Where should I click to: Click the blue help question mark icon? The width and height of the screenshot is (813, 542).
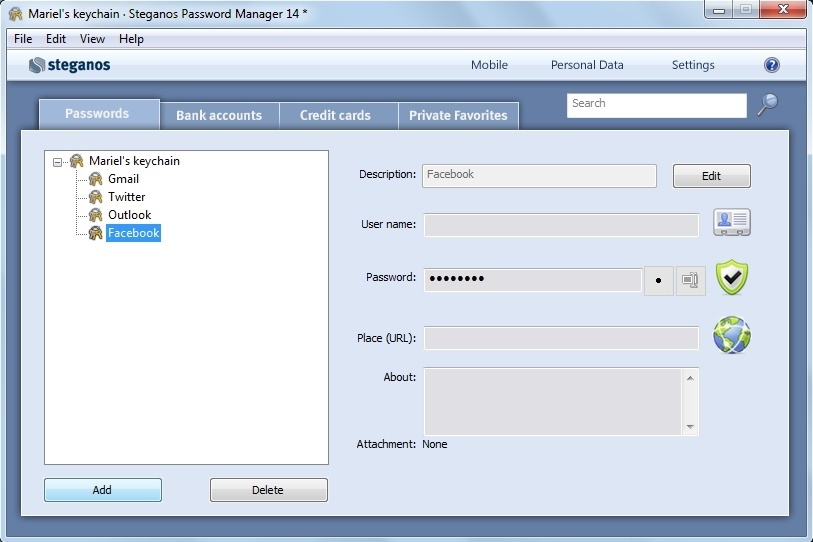(x=772, y=65)
